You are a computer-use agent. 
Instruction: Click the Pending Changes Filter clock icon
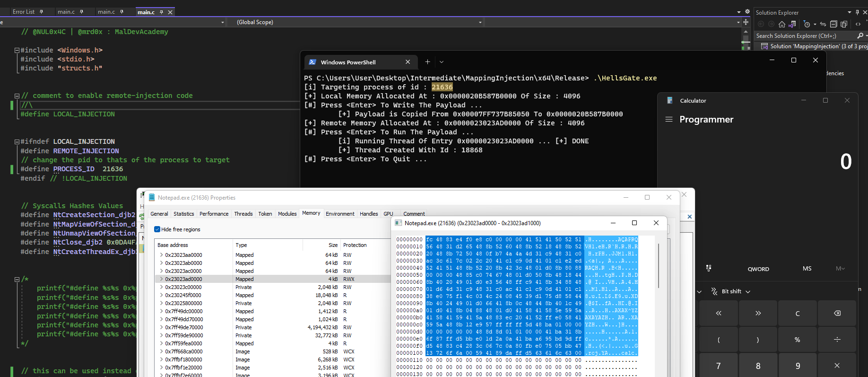[x=807, y=24]
